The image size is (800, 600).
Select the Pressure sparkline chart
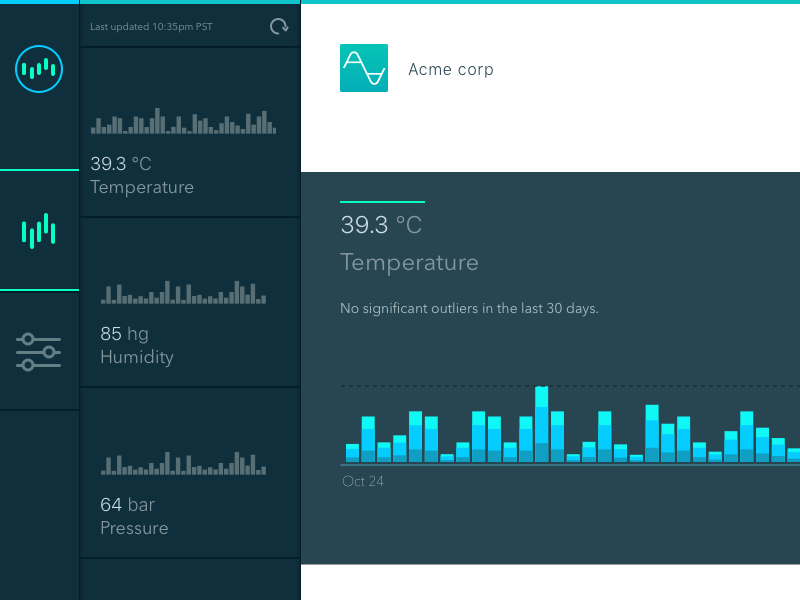[x=185, y=462]
